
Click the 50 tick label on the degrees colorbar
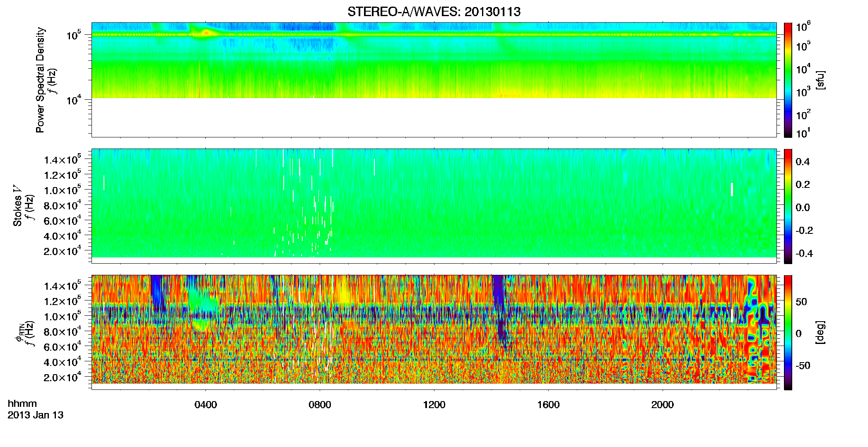(801, 302)
